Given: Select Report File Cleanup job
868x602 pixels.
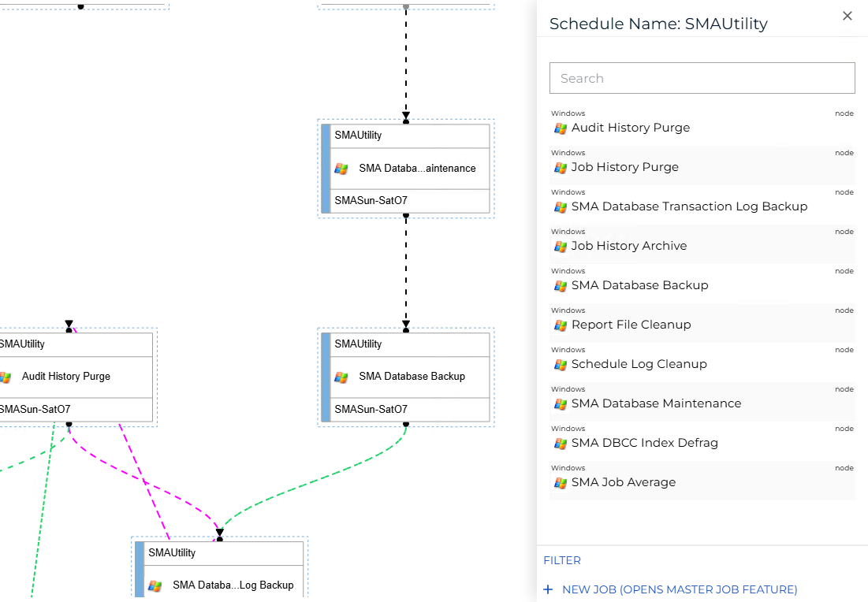Looking at the screenshot, I should 702,322.
